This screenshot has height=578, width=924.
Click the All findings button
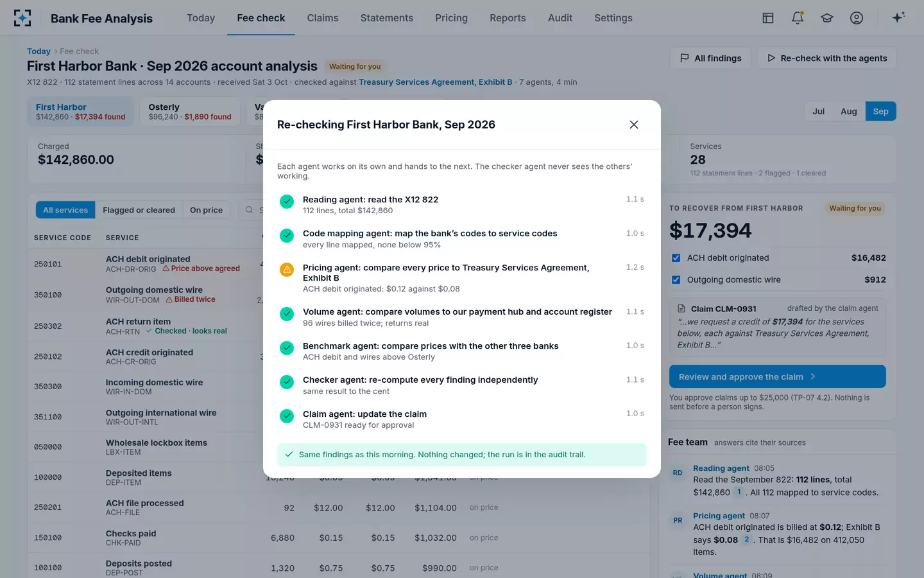pos(711,58)
